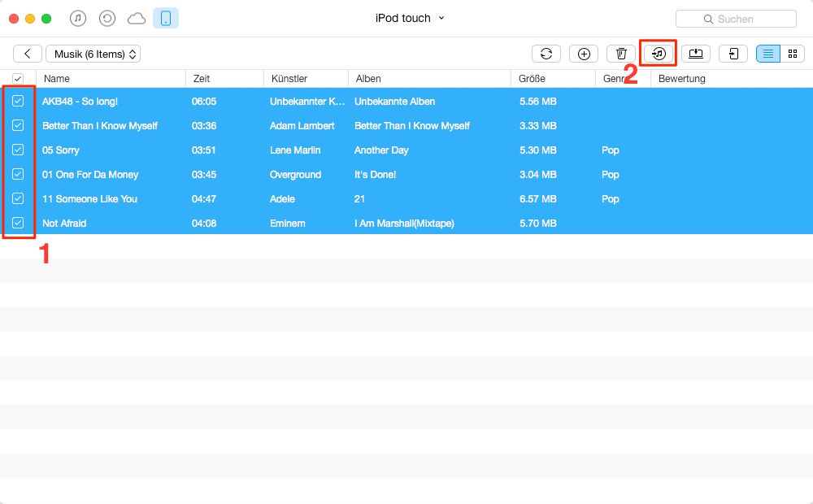813x504 pixels.
Task: Open the iCloud content icon
Action: (x=137, y=19)
